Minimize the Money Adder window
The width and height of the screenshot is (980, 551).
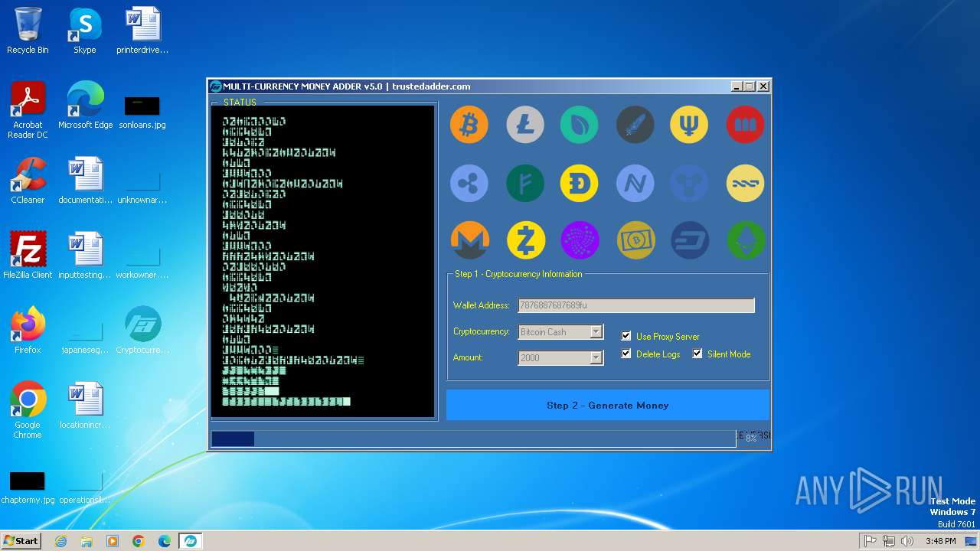(x=737, y=86)
